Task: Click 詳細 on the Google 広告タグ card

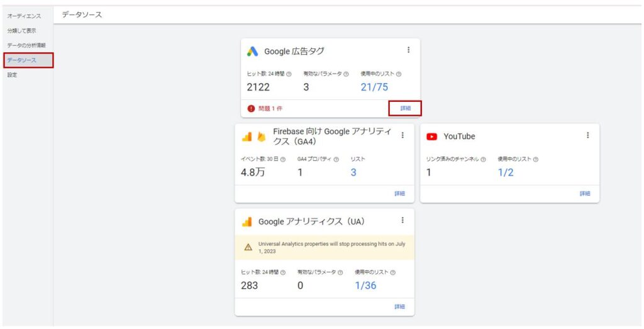Action: (x=405, y=108)
